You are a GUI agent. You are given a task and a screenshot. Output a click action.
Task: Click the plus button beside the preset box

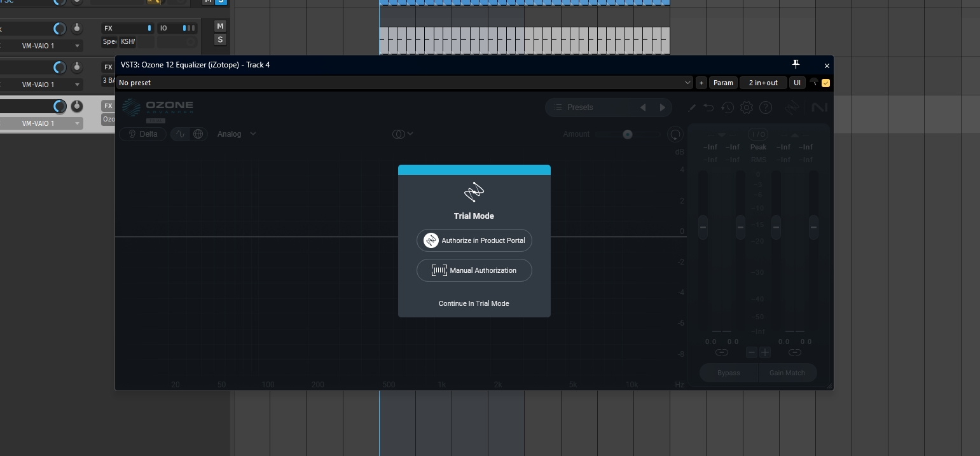[701, 83]
